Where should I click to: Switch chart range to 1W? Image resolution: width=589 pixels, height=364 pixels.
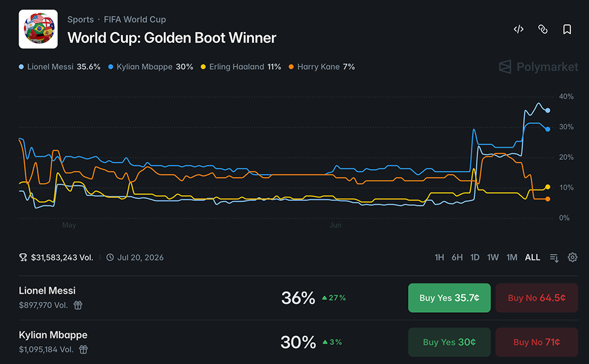(493, 257)
